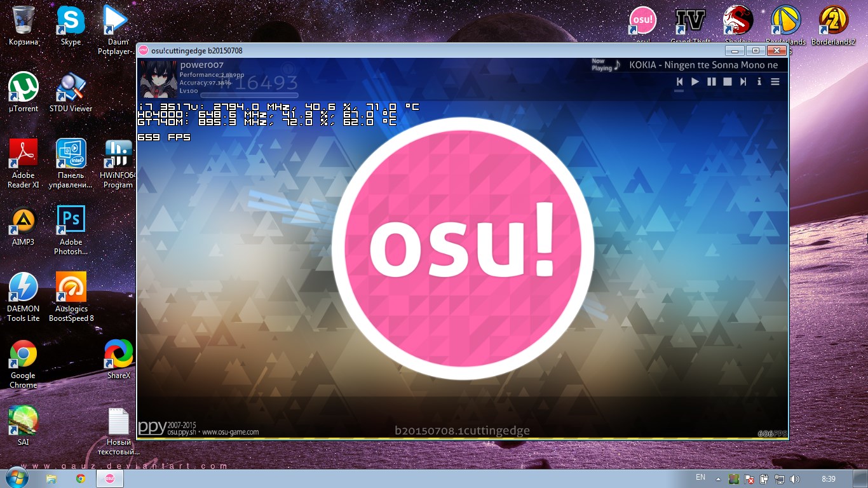Image resolution: width=868 pixels, height=488 pixels.
Task: Select the ShareX desktop icon
Action: click(x=118, y=359)
